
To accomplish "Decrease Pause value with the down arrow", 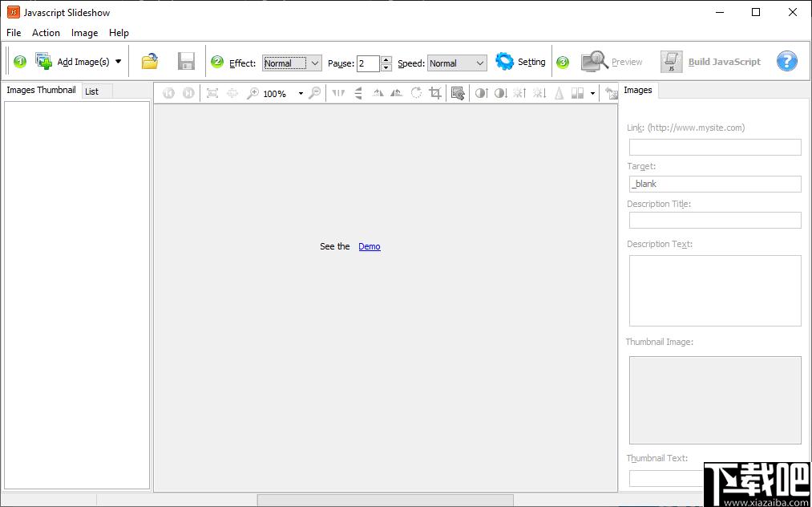I will tap(386, 67).
